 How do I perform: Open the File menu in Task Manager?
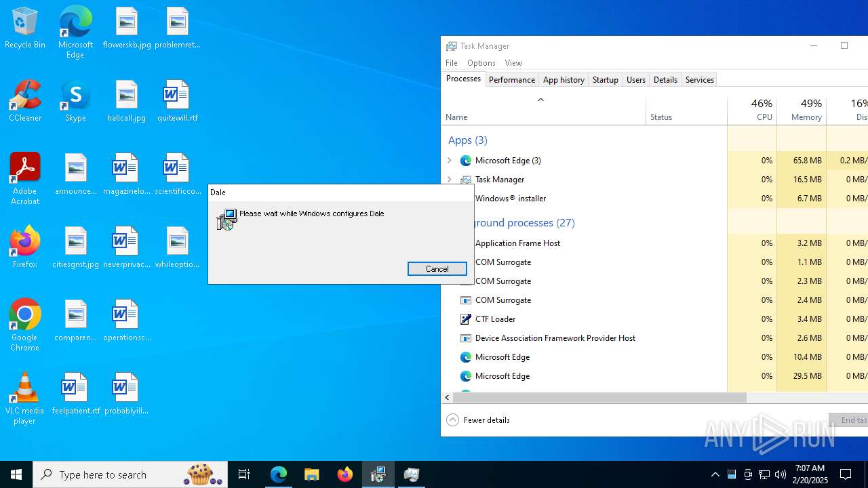point(452,63)
